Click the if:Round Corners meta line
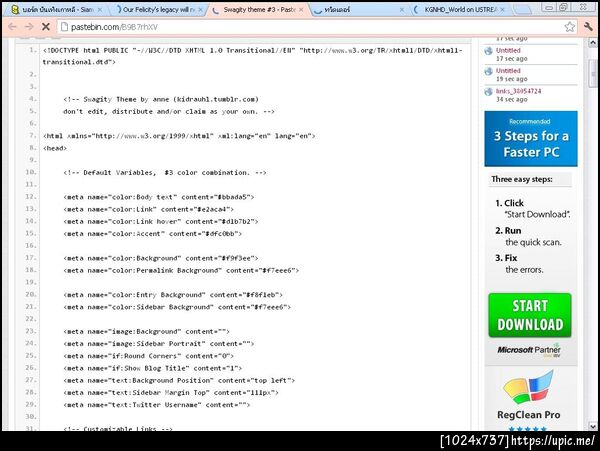600x451 pixels. tap(148, 356)
